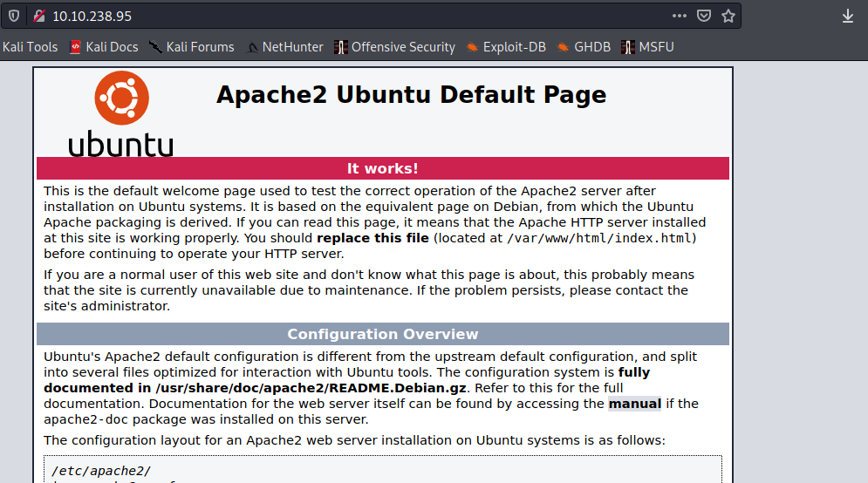Click the Configuration Overview section header

click(x=382, y=334)
